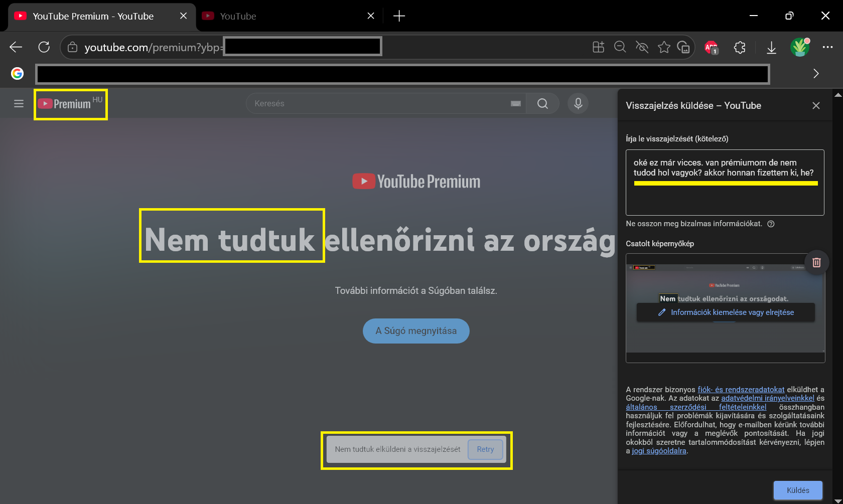The image size is (843, 504).
Task: Click the Írja le visszajelzését (kötelező) label
Action: pyautogui.click(x=677, y=139)
